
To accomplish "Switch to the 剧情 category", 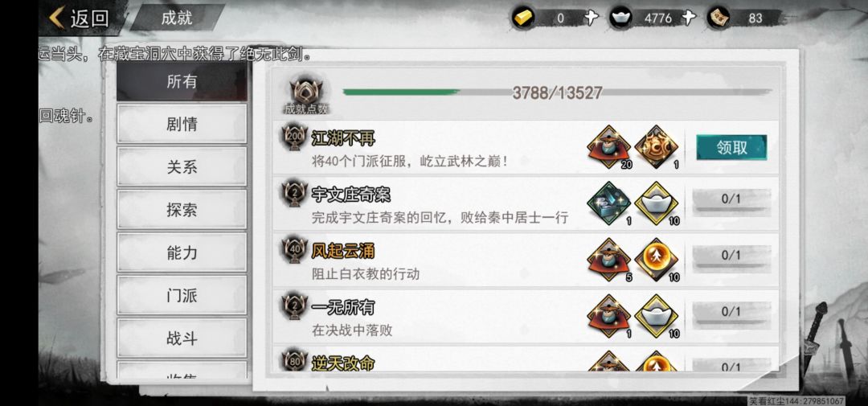I will (182, 124).
